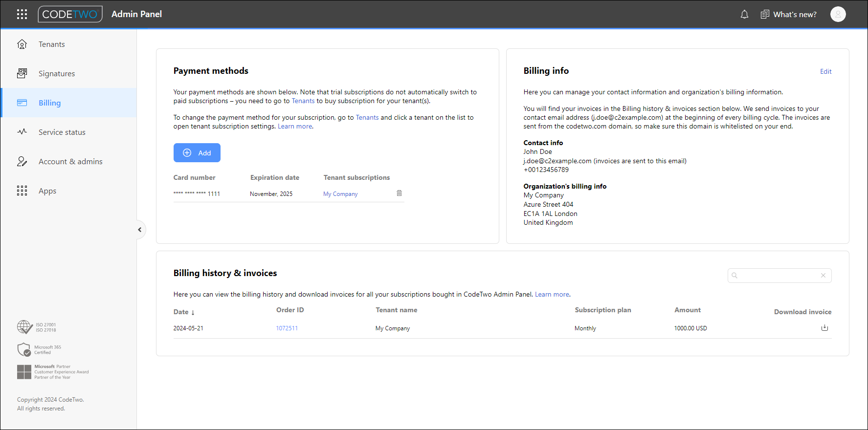This screenshot has height=430, width=868.
Task: Click the Tenants house icon
Action: (22, 44)
